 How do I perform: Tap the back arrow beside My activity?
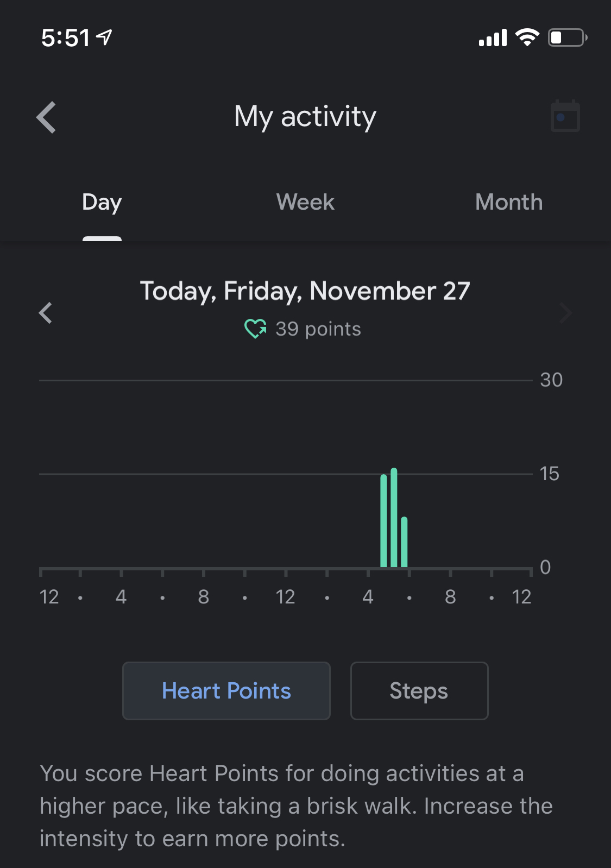[47, 117]
